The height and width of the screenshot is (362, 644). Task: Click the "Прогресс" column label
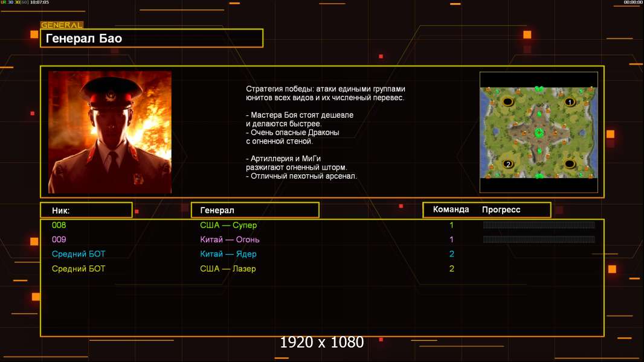pyautogui.click(x=501, y=210)
